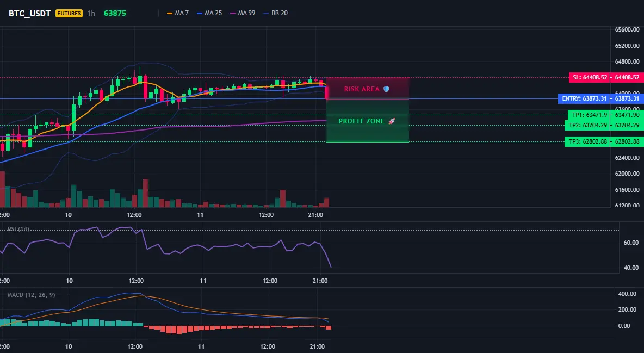Click the current price 63875 in header

pyautogui.click(x=115, y=13)
